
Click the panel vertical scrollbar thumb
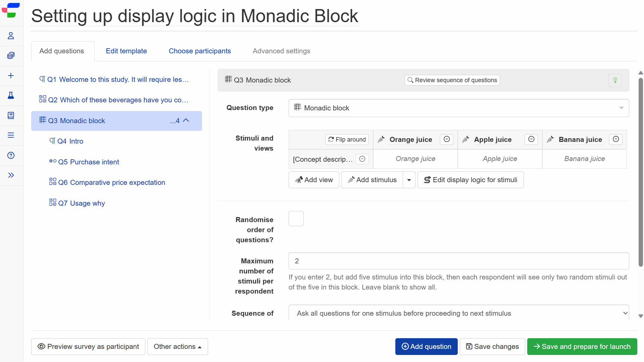coord(640,172)
